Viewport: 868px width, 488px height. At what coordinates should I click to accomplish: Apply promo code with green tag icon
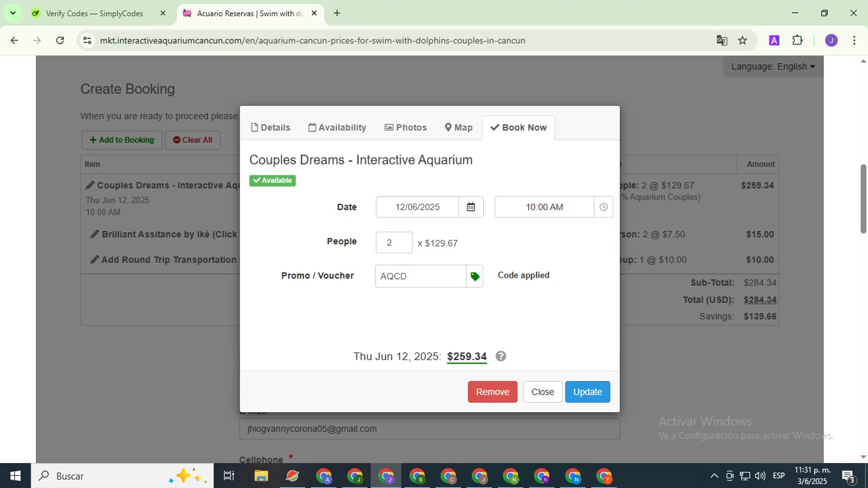475,277
